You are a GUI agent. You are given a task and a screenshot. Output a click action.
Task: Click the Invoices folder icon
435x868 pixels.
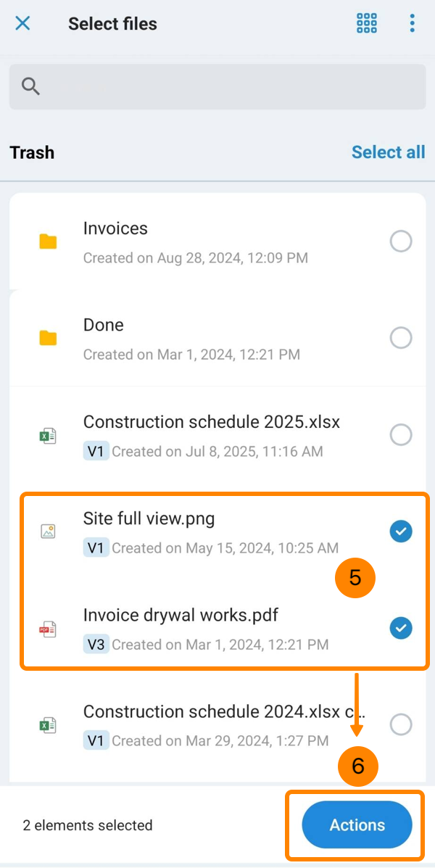click(x=48, y=241)
